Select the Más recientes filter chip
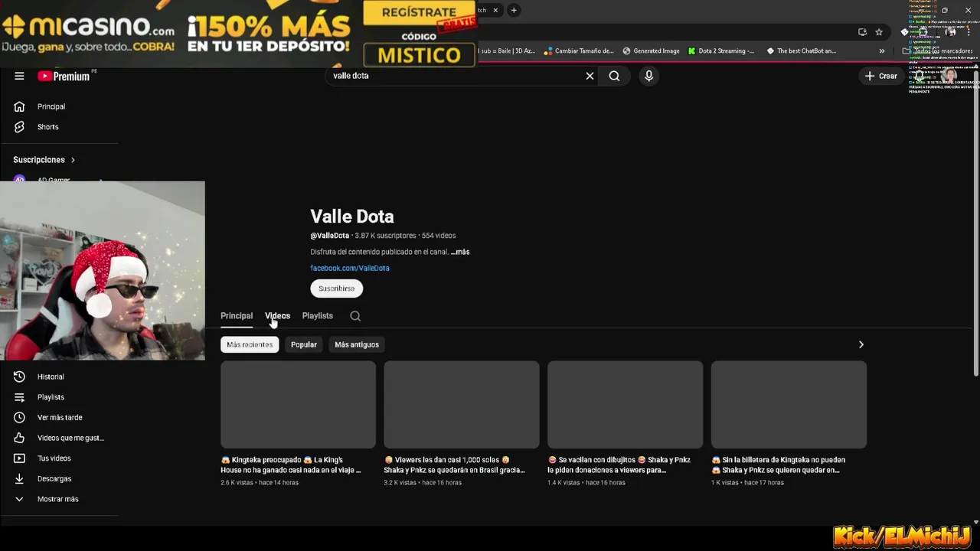 click(250, 344)
